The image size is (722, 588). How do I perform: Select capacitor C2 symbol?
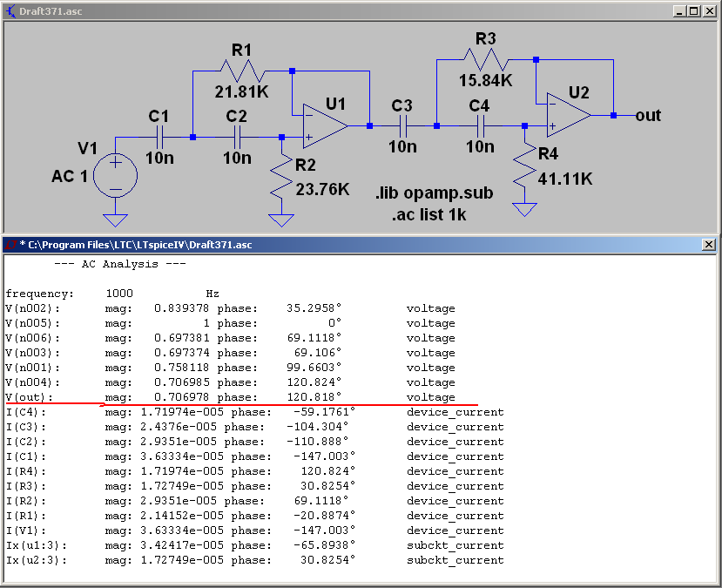pyautogui.click(x=238, y=138)
